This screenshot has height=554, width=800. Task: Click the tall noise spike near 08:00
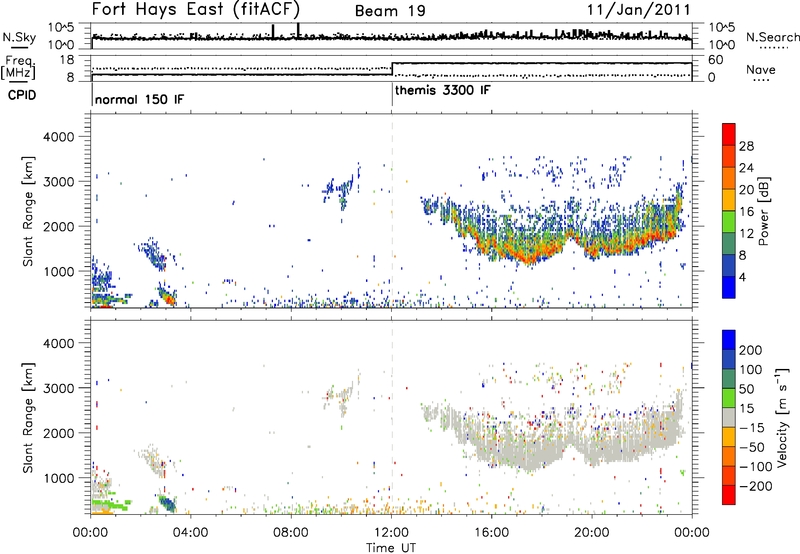[x=298, y=30]
